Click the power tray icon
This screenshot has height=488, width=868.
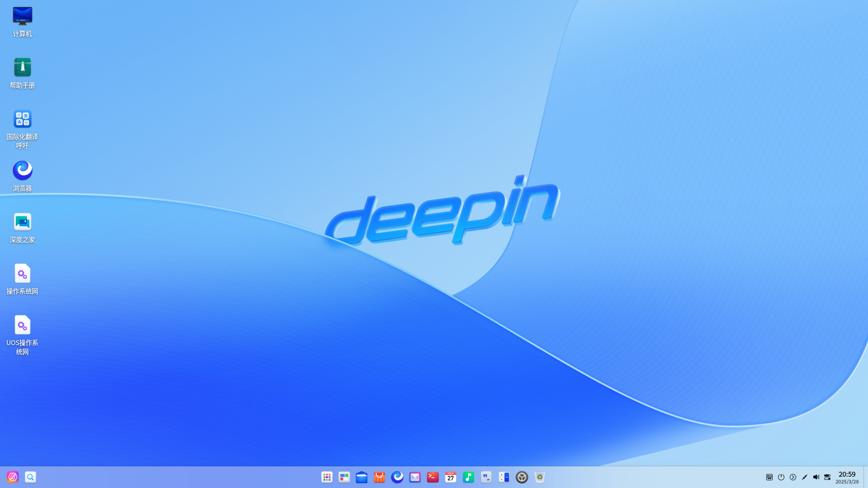click(x=781, y=477)
